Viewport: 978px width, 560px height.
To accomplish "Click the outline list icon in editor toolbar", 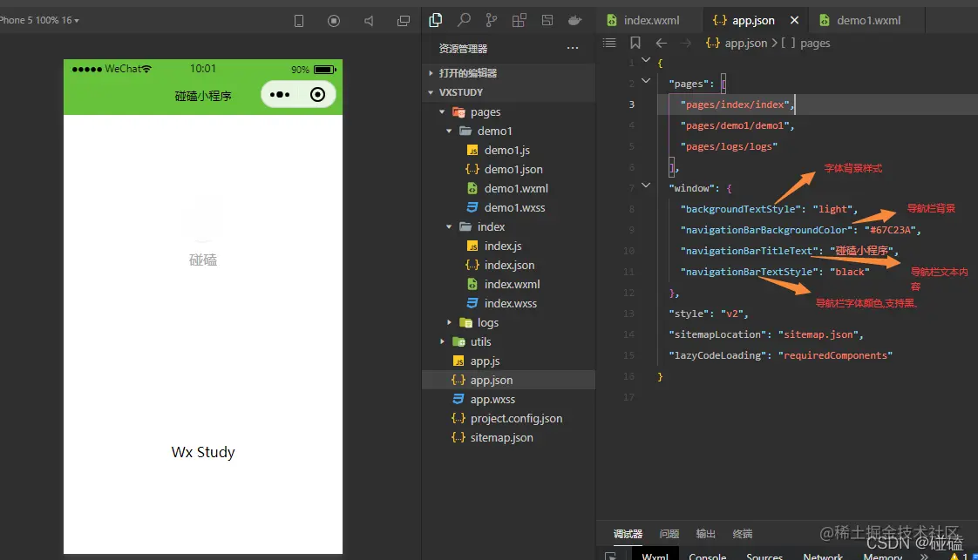I will click(x=609, y=43).
